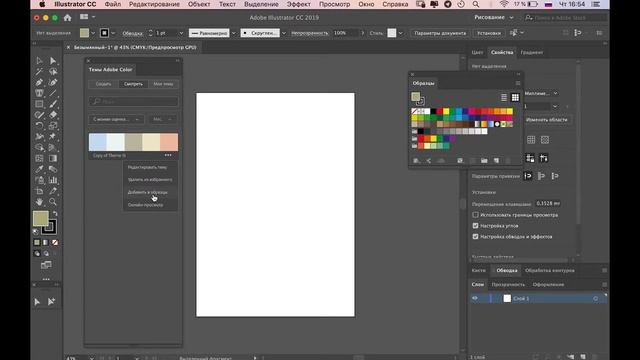The height and width of the screenshot is (360, 640).
Task: Toggle first snapping option button
Action: point(528,176)
